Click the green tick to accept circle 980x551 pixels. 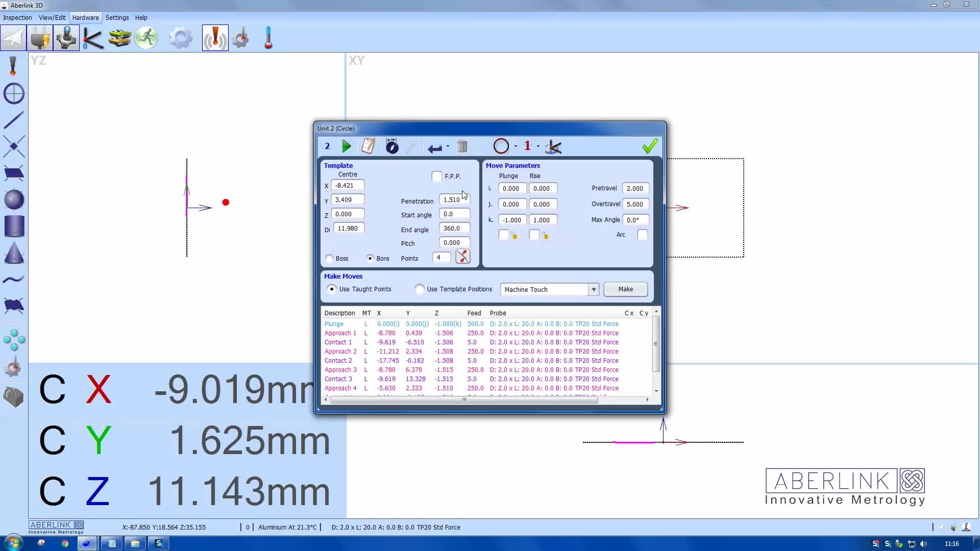click(650, 146)
